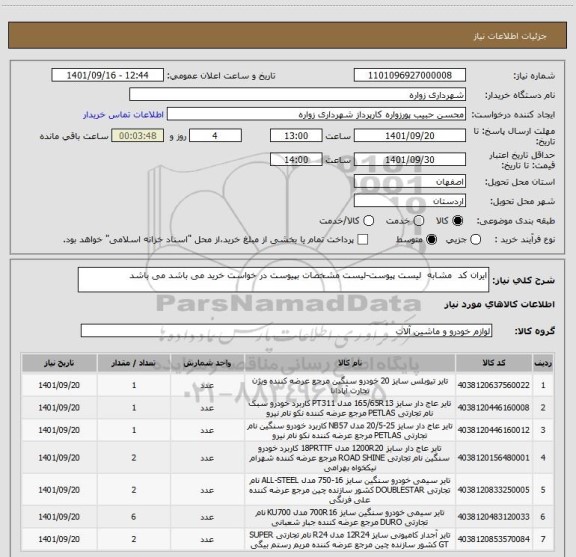Click product code 4038120833250005
The width and height of the screenshot is (576, 557).
click(493, 490)
